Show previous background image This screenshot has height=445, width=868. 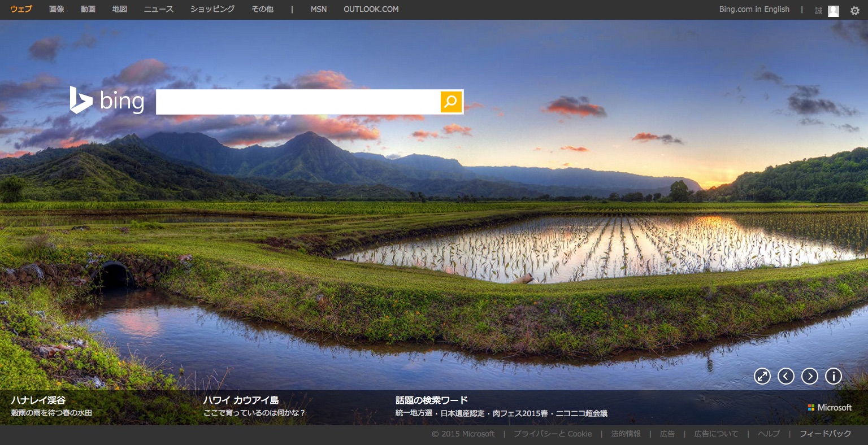(786, 376)
